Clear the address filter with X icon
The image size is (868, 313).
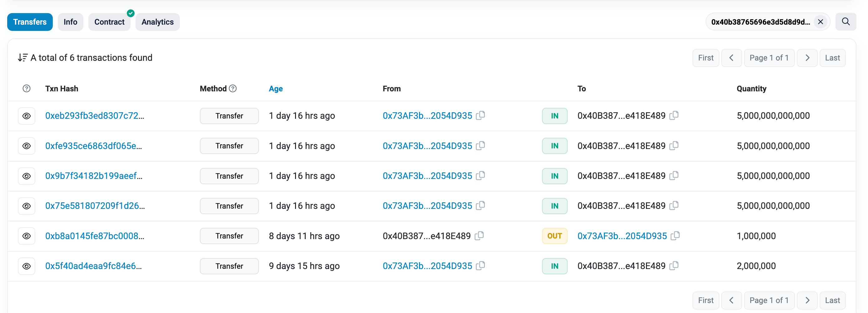pos(821,22)
